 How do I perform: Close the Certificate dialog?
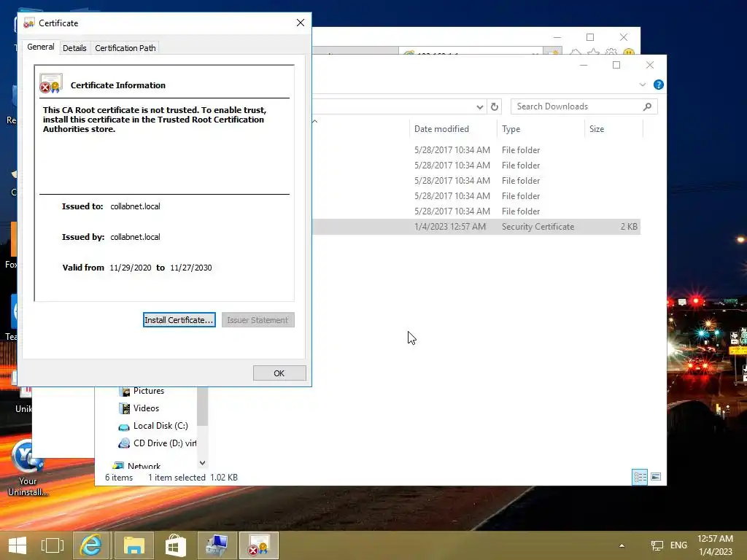pos(300,23)
